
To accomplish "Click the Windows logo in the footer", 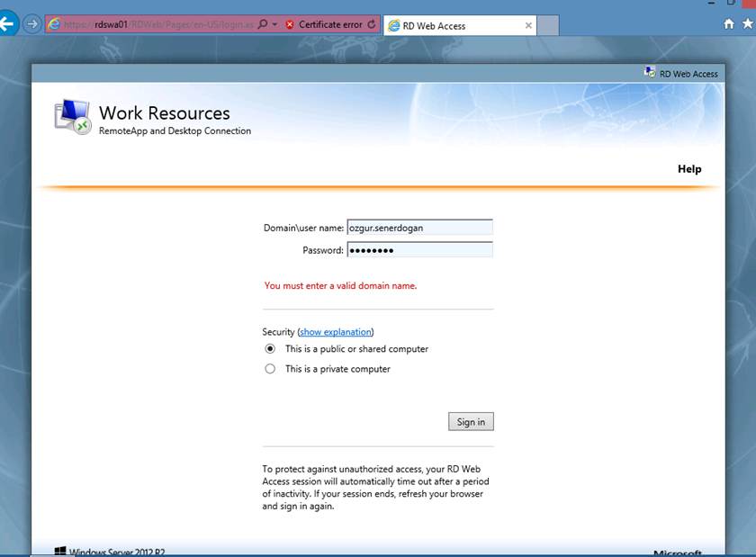I will pyautogui.click(x=60, y=552).
